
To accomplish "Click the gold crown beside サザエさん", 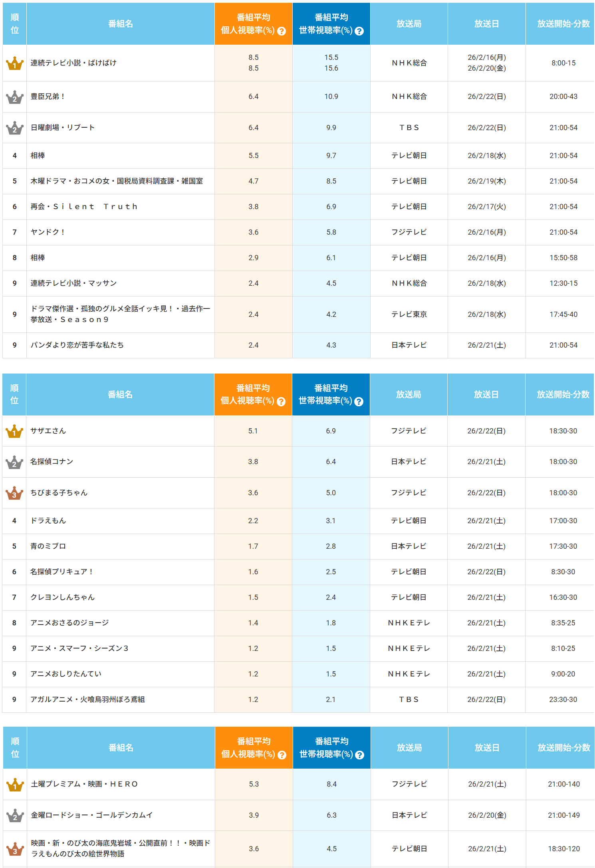I will click(x=14, y=431).
